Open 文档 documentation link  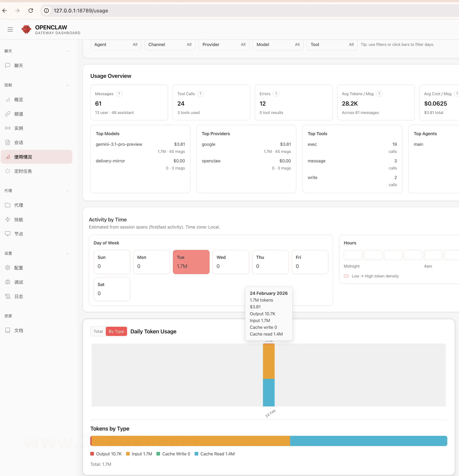click(18, 330)
